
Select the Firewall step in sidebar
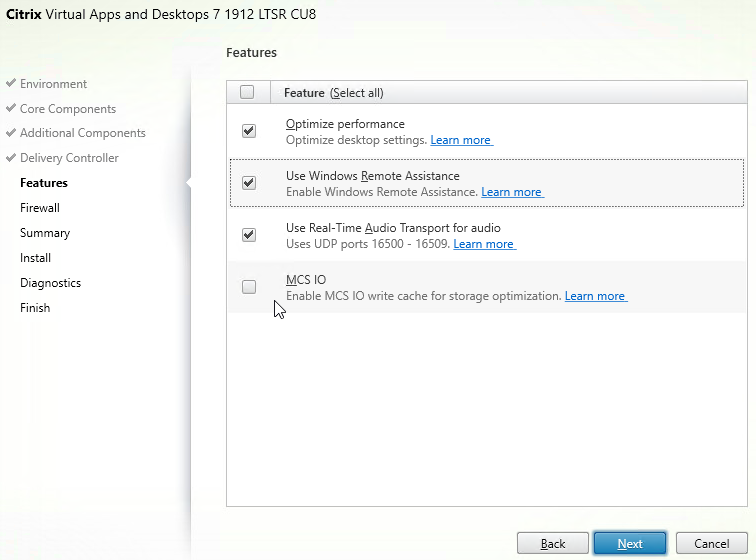tap(40, 208)
